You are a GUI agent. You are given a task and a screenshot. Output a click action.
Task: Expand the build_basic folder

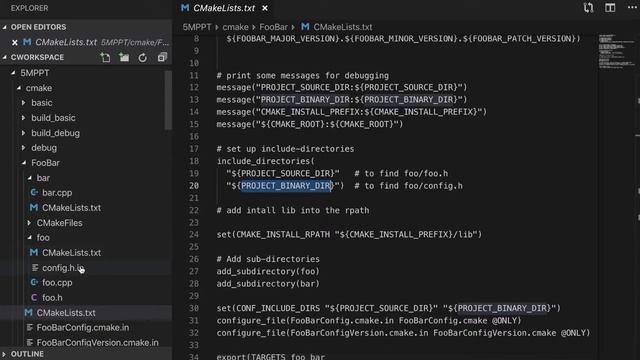coord(24,118)
